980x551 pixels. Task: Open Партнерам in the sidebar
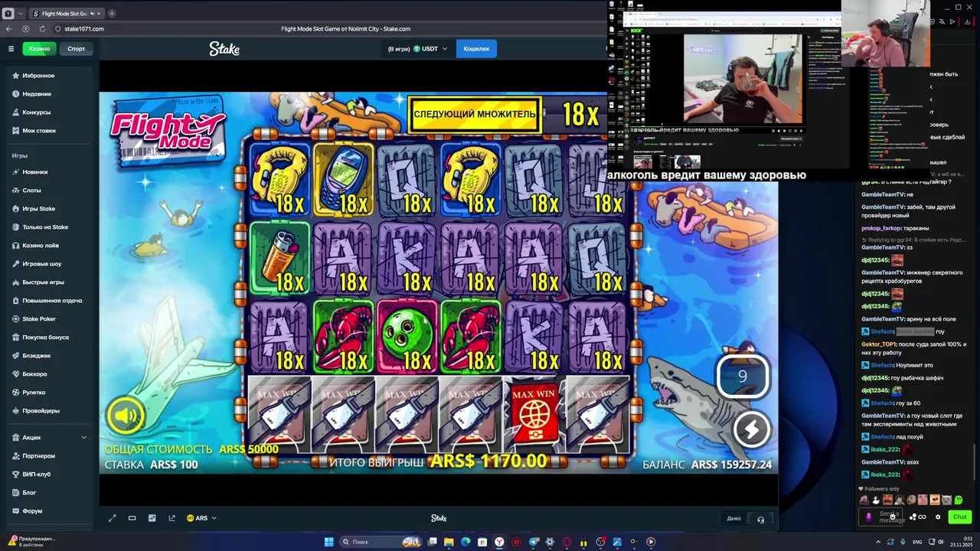38,456
